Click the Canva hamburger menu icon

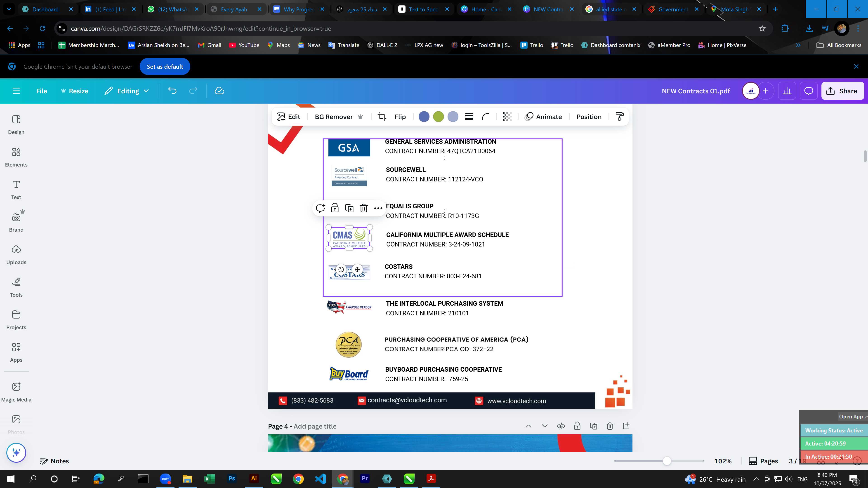coord(16,91)
